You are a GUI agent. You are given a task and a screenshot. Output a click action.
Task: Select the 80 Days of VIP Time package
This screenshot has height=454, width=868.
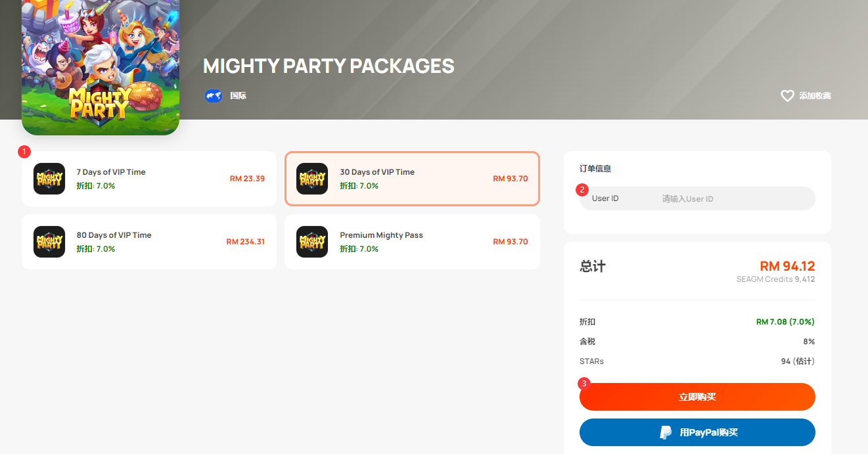click(149, 242)
